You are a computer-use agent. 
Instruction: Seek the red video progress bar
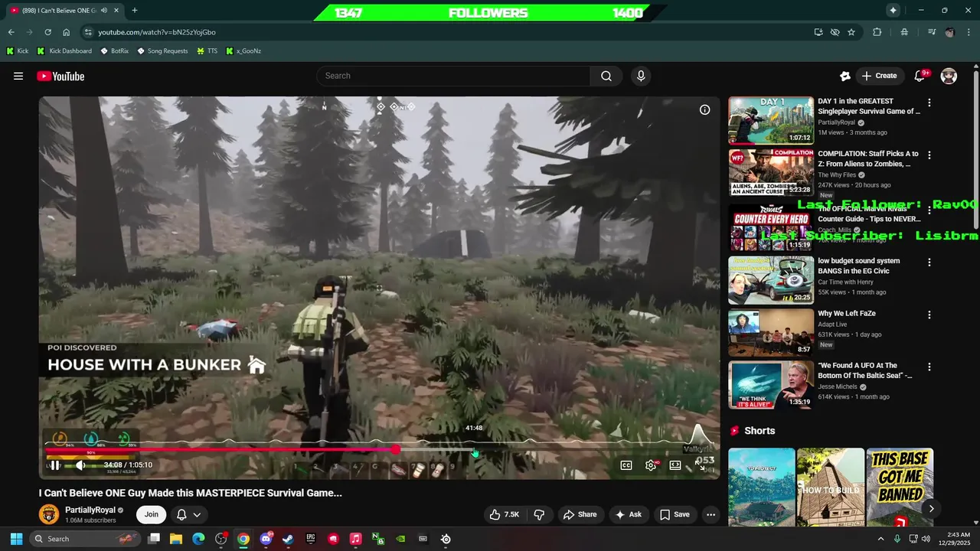(x=378, y=450)
